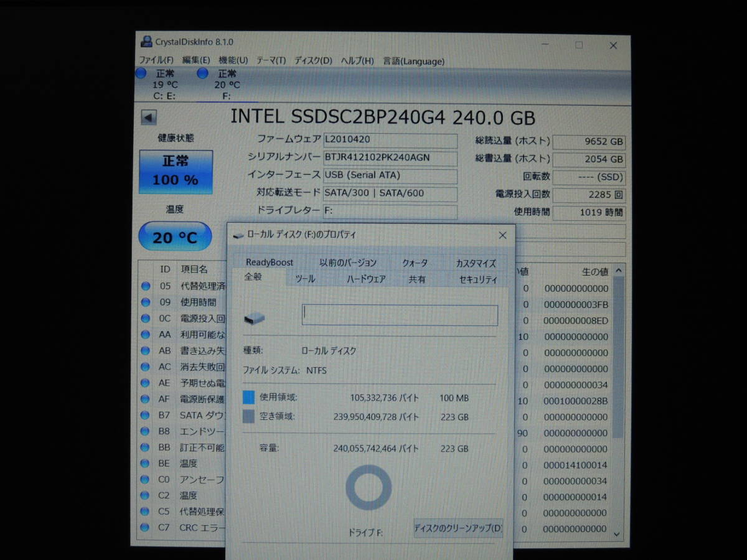
Task: Click the ID column header
Action: [x=165, y=269]
